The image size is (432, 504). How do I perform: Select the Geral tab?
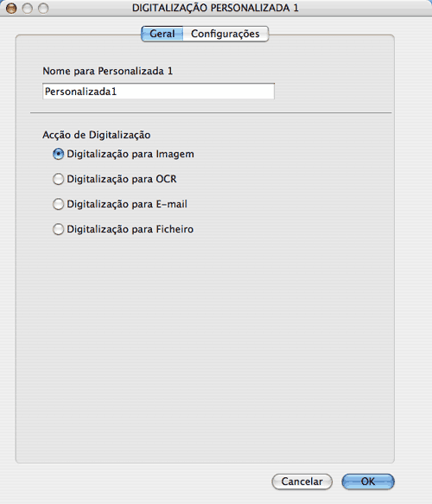[162, 34]
